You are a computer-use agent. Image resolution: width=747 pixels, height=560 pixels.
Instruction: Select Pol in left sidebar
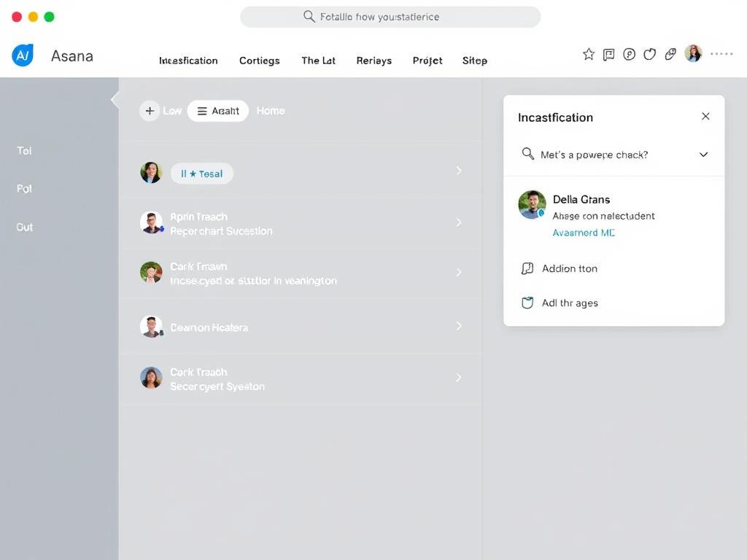[24, 189]
